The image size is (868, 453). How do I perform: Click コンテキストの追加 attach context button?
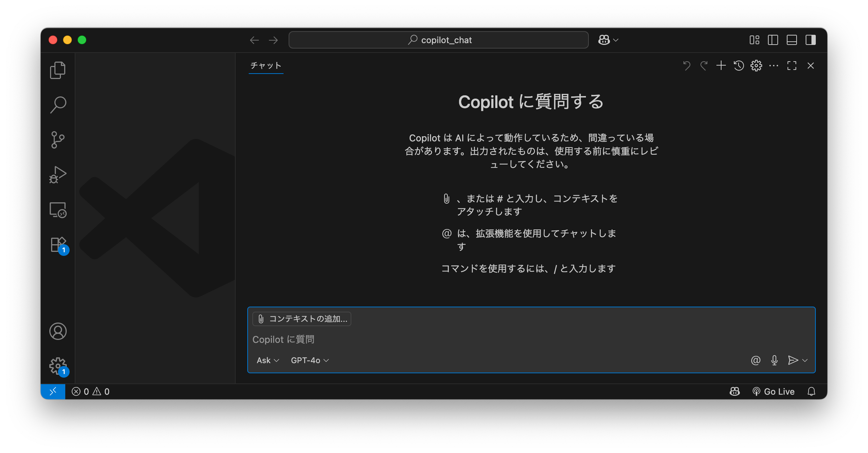coord(302,319)
